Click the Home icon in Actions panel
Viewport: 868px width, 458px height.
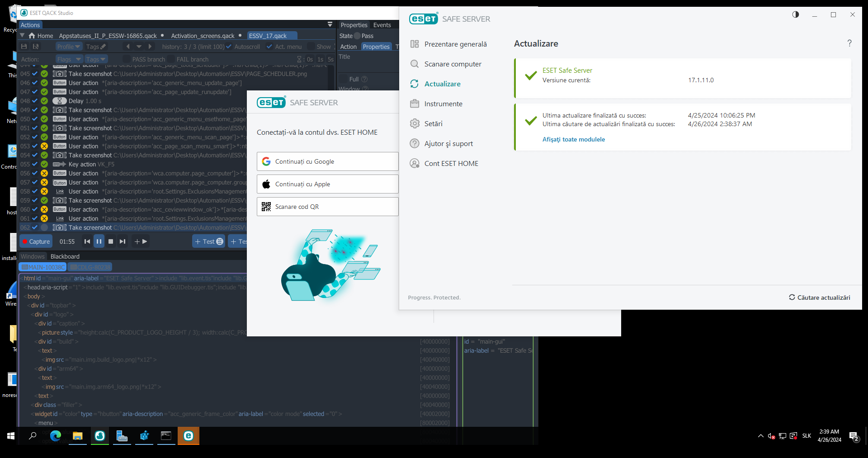pos(32,36)
